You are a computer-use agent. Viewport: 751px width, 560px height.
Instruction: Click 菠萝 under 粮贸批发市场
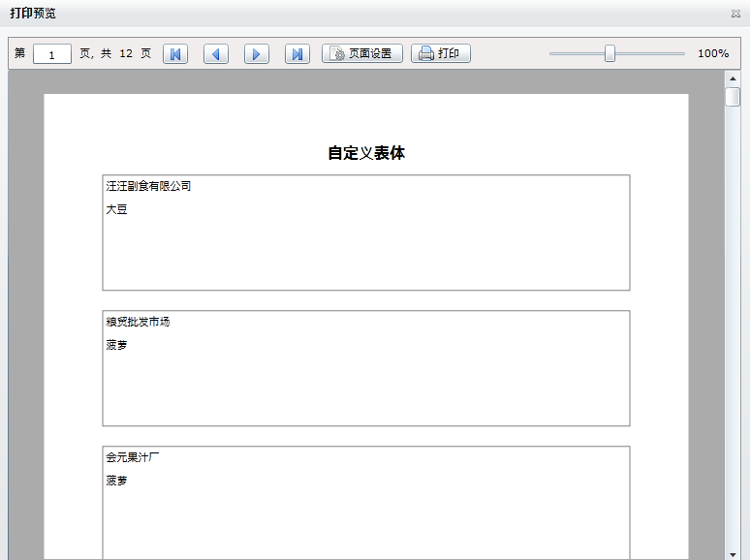[116, 345]
